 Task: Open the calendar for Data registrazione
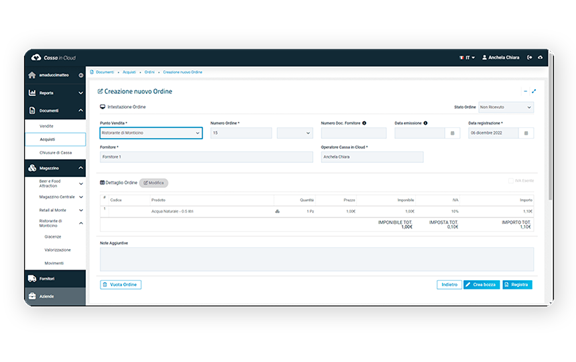coord(526,133)
